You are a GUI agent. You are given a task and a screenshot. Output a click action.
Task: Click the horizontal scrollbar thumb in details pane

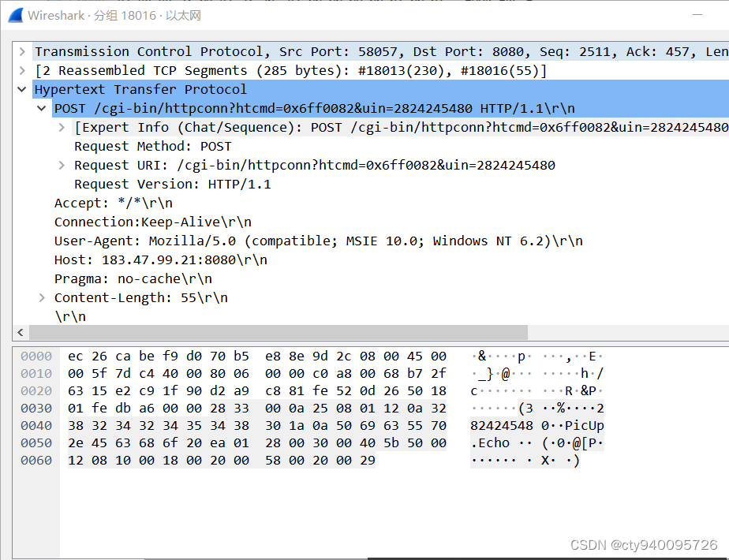[x=279, y=332]
